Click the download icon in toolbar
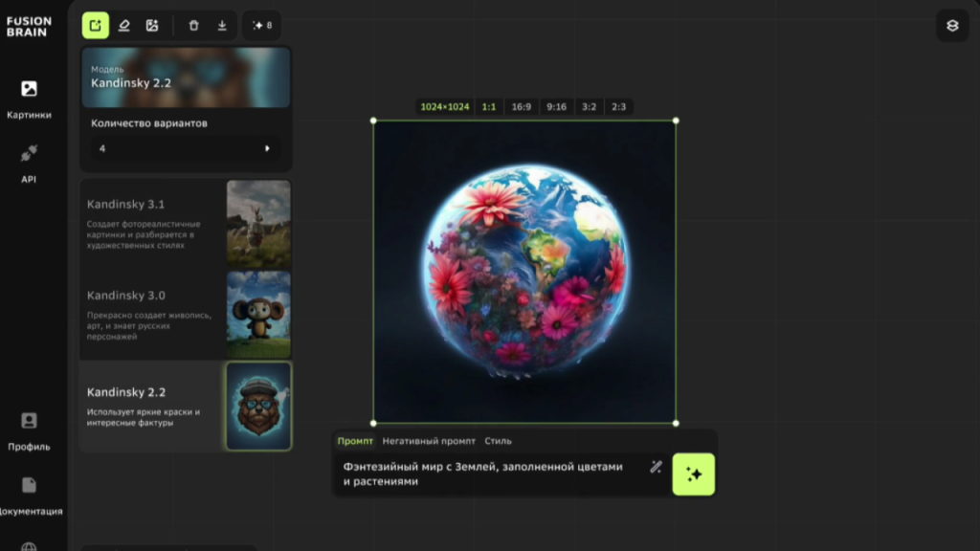Viewport: 980px width, 551px height. [222, 26]
